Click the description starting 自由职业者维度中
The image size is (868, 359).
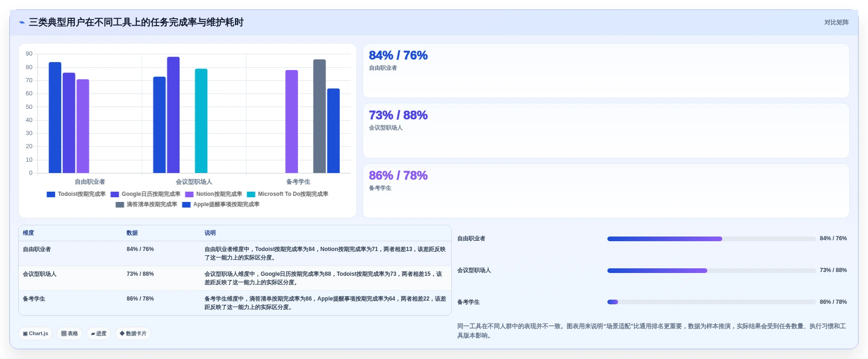(325, 254)
